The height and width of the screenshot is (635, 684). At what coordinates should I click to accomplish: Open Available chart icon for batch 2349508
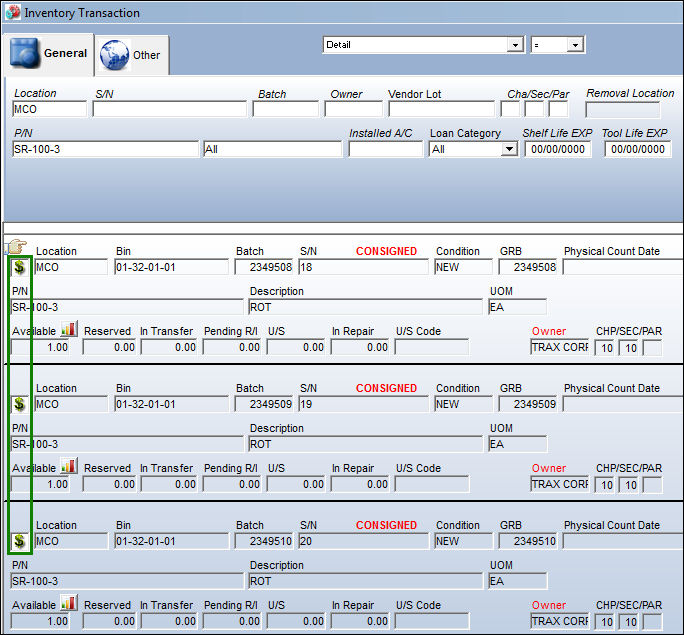tap(68, 329)
